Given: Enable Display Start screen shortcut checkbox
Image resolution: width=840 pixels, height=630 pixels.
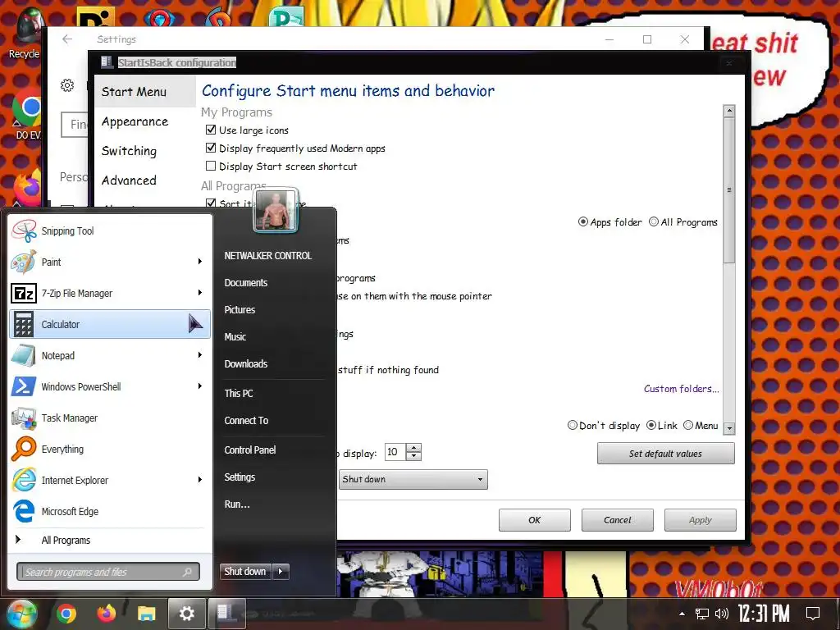Looking at the screenshot, I should 211,166.
